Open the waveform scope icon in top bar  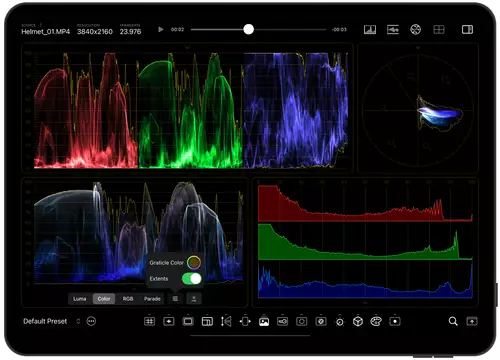[x=393, y=30]
